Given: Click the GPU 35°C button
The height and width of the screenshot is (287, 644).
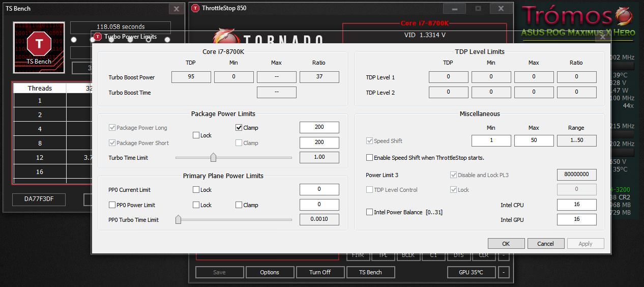Looking at the screenshot, I should click(471, 272).
